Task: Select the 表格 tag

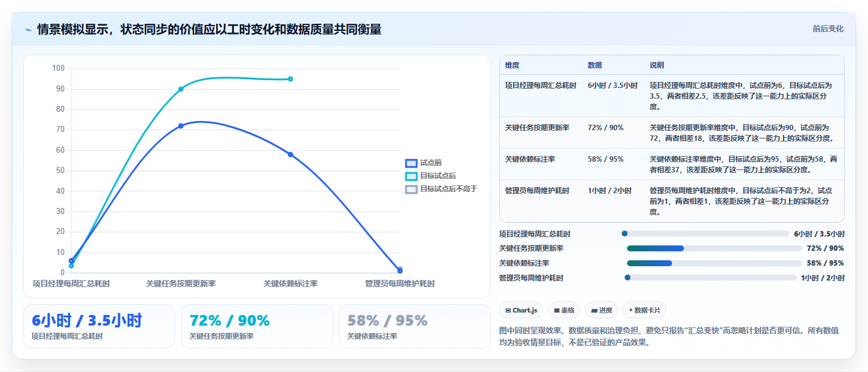Action: point(564,310)
